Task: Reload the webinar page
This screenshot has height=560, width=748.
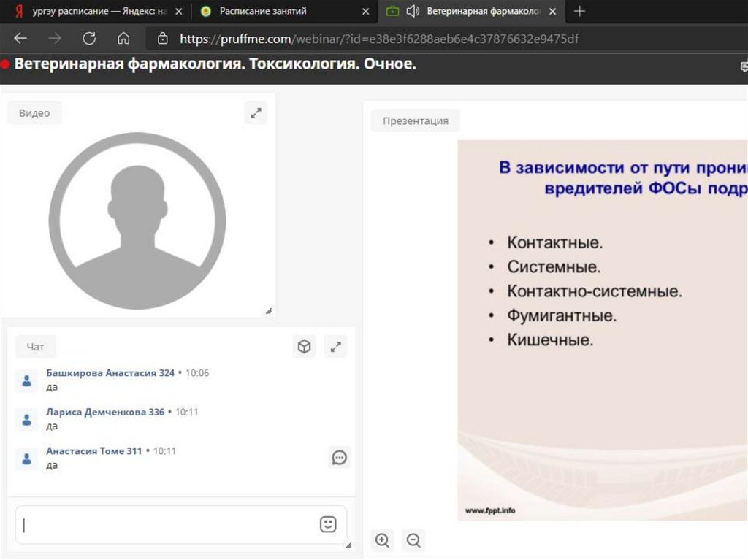Action: [89, 39]
